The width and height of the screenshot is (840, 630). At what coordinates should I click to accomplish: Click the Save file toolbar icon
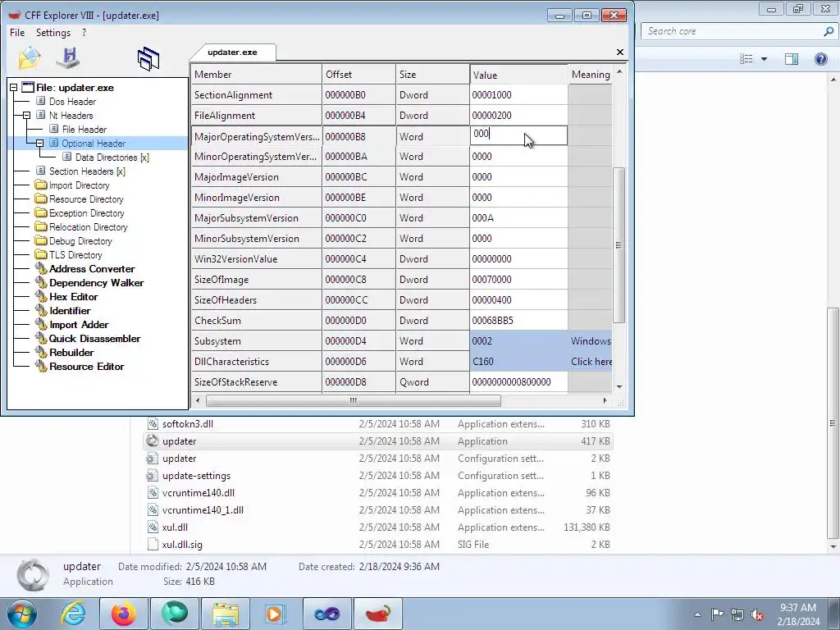[69, 58]
